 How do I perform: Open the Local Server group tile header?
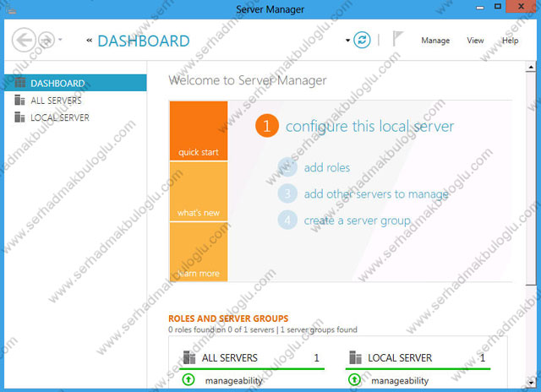coord(418,358)
